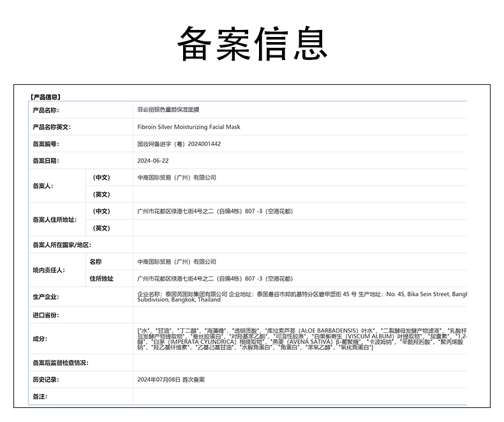The image size is (504, 422).
Task: Click the 生产企业 label
Action: [x=46, y=297]
